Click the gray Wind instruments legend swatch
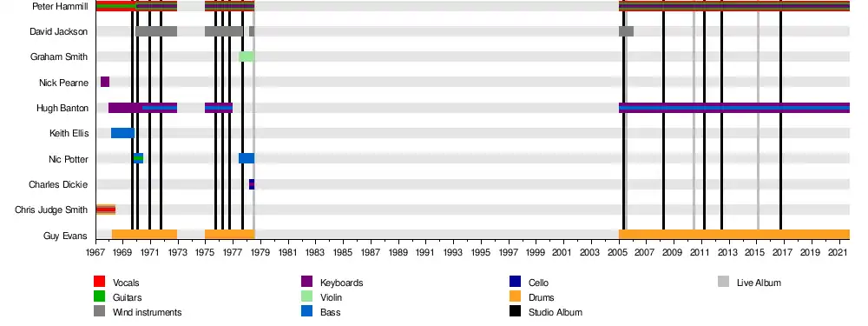Viewport: 868px width, 326px height. [x=99, y=311]
